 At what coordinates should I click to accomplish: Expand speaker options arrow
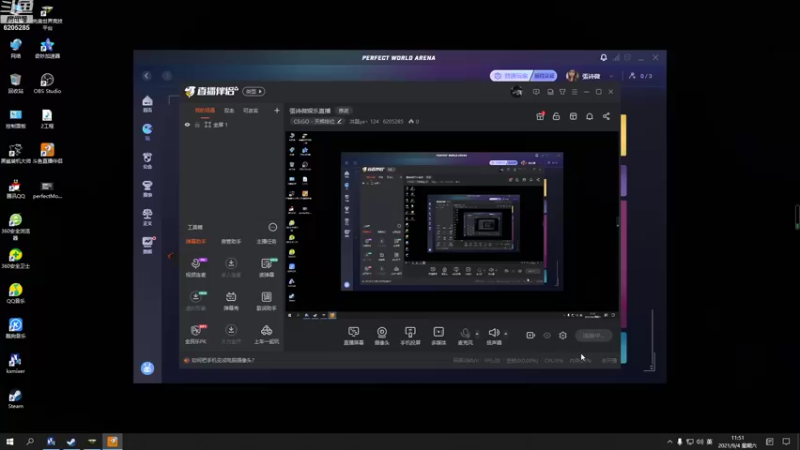(506, 334)
